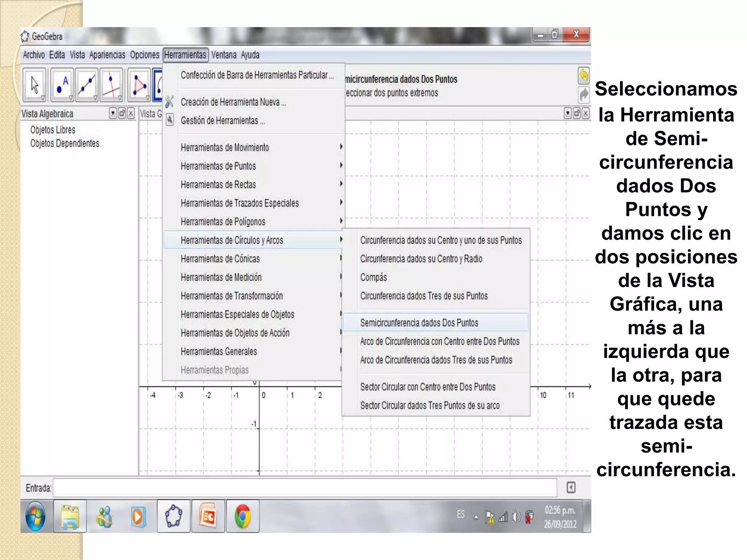
Task: Open Windows Live Messenger from the taskbar
Action: click(104, 516)
